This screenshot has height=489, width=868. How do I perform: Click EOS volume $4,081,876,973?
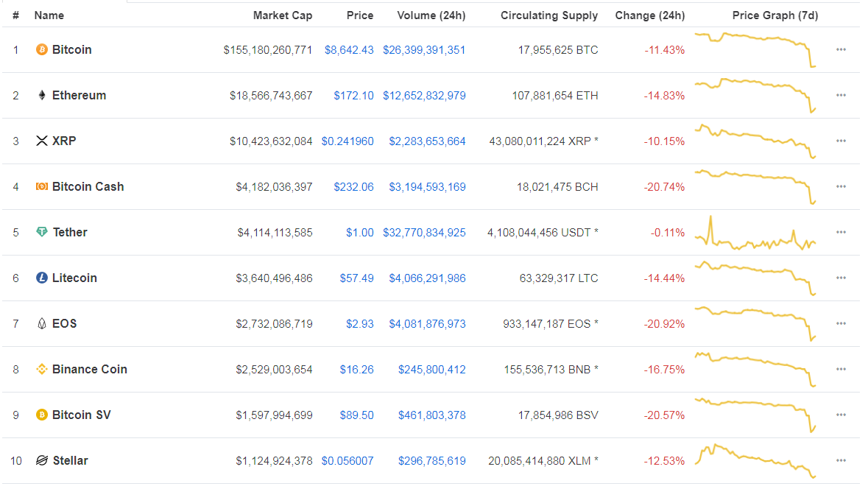click(x=427, y=324)
